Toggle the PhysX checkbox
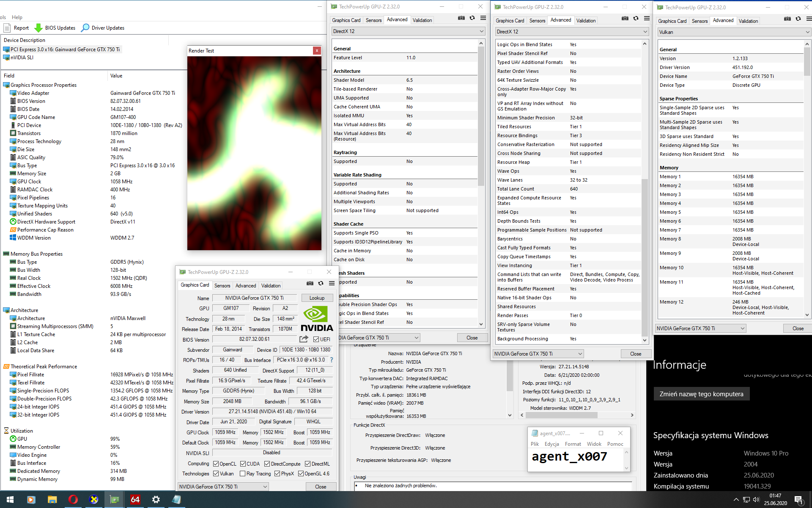Screen dimensions: 812x508 277,473
